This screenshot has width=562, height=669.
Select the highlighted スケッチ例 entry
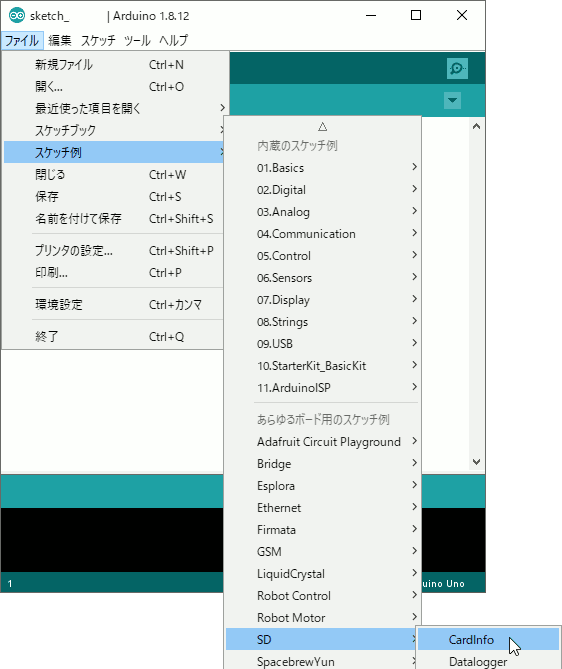click(114, 152)
